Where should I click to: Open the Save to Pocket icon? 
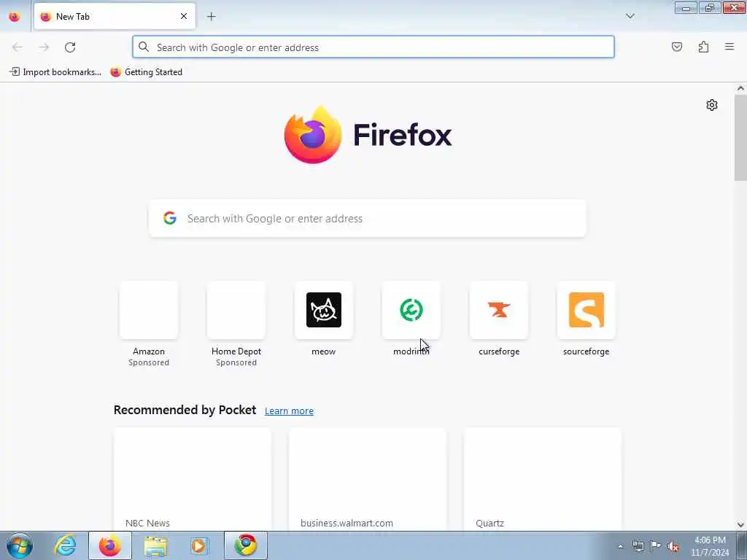click(x=677, y=47)
